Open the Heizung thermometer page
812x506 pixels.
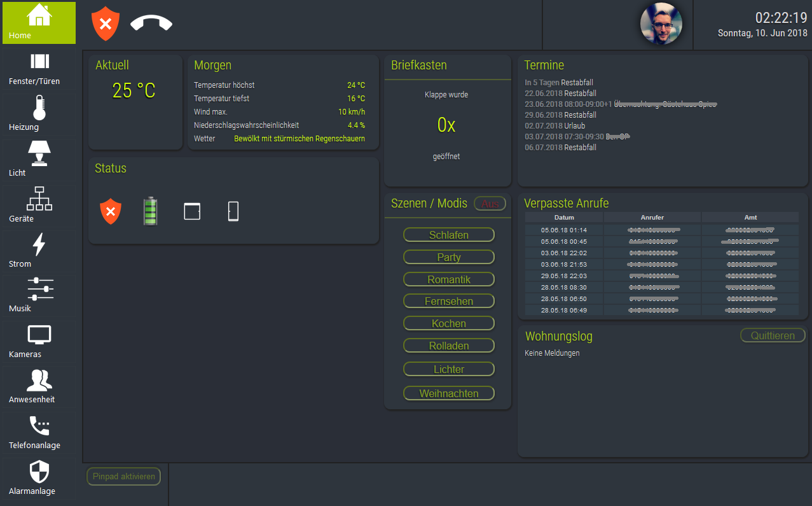point(39,114)
